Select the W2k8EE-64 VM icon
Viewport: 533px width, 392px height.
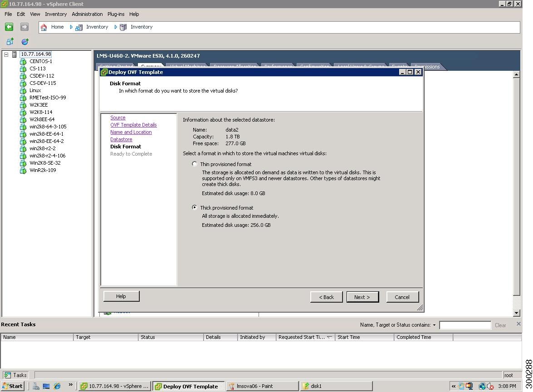coord(23,120)
